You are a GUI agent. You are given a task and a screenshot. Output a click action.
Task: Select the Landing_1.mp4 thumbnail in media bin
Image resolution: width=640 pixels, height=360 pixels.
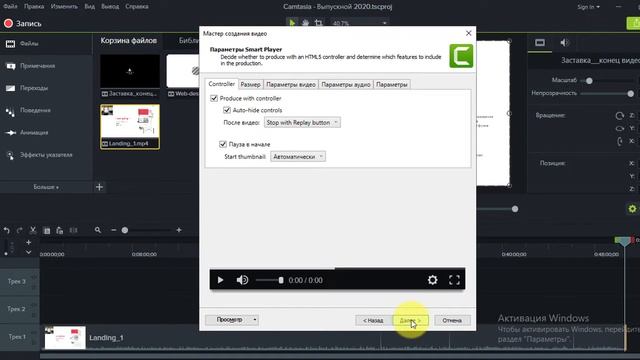click(130, 127)
